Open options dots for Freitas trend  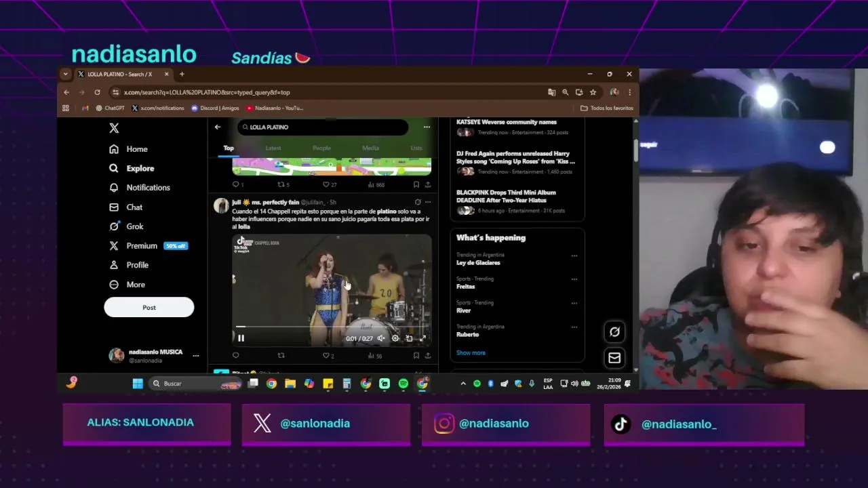[574, 279]
